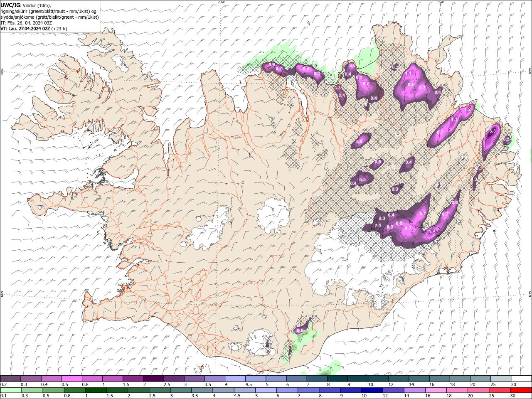Click the bright pink 0.5 snow legend swatch

pos(71,379)
